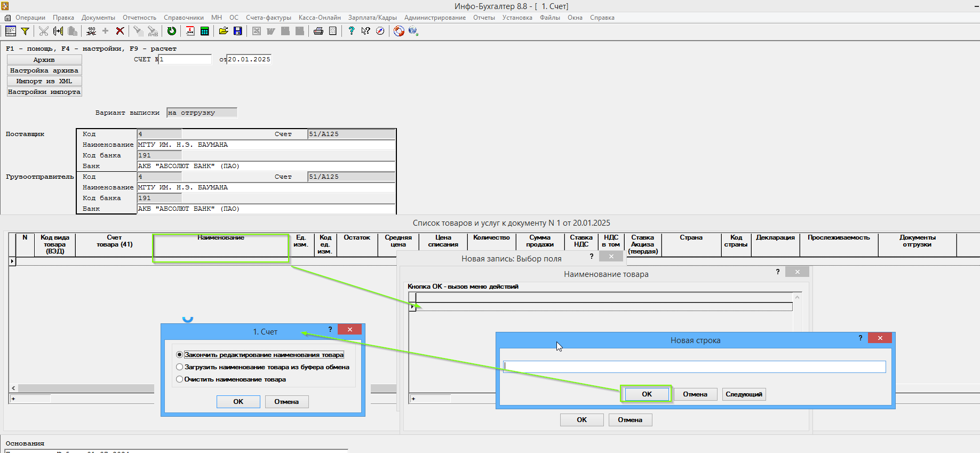Open the Операции menu

(30, 18)
